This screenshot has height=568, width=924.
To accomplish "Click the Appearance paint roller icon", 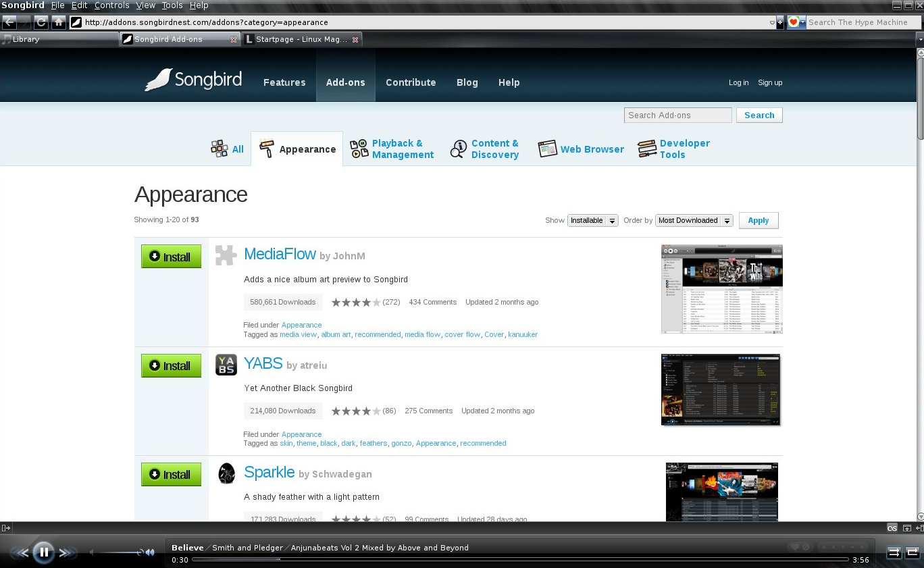I will [267, 149].
